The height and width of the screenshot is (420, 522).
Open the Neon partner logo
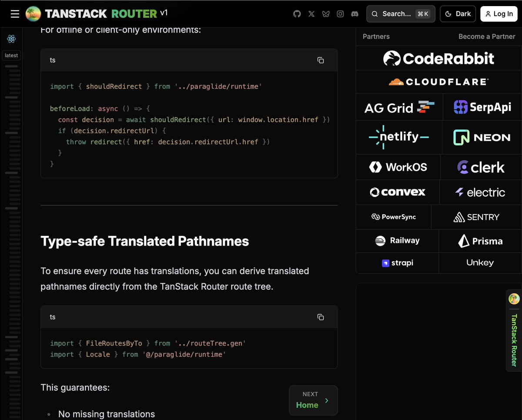pos(482,137)
